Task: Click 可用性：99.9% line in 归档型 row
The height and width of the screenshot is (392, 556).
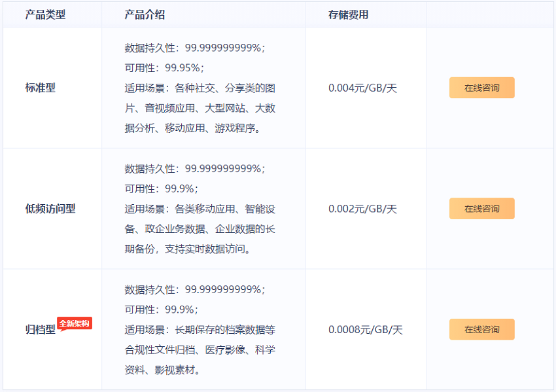Action: click(x=162, y=310)
